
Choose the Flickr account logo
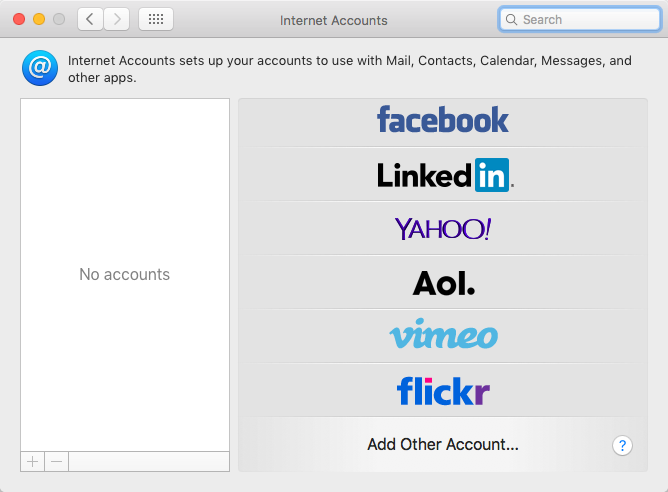tap(442, 390)
